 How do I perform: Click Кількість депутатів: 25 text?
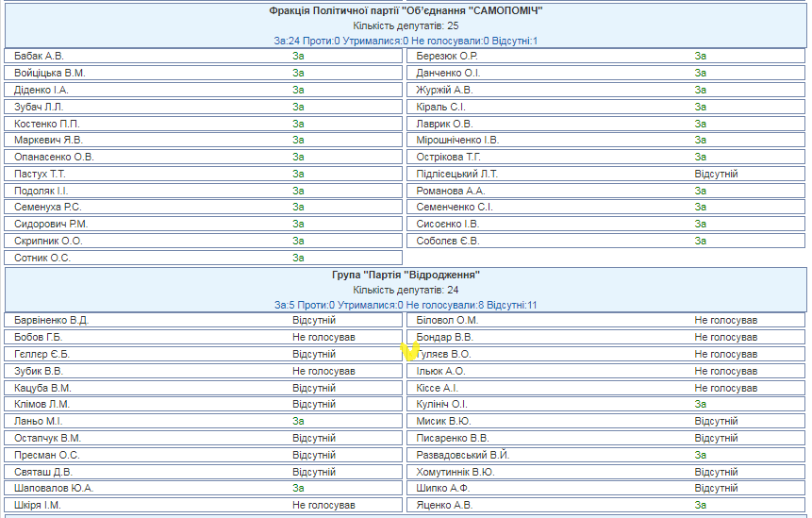coord(406,25)
